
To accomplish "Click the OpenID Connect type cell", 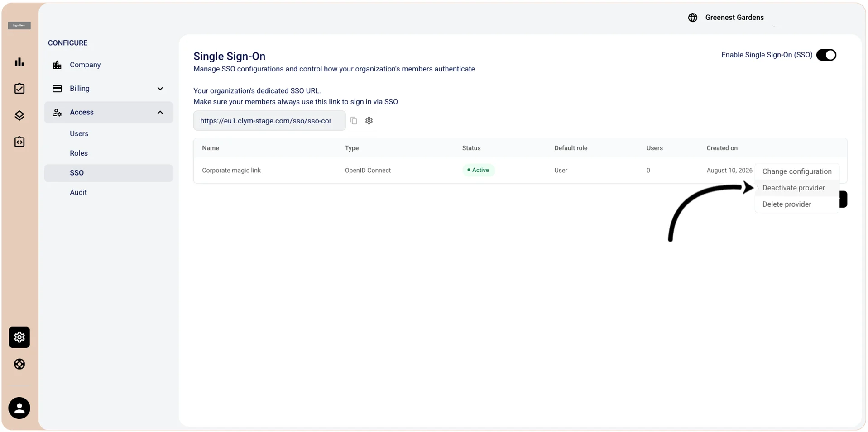I will coord(368,171).
